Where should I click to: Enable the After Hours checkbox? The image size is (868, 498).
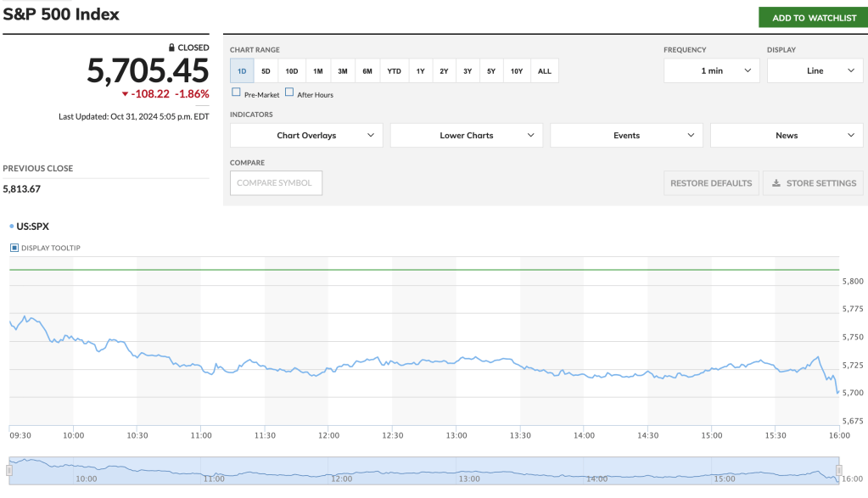pos(289,92)
